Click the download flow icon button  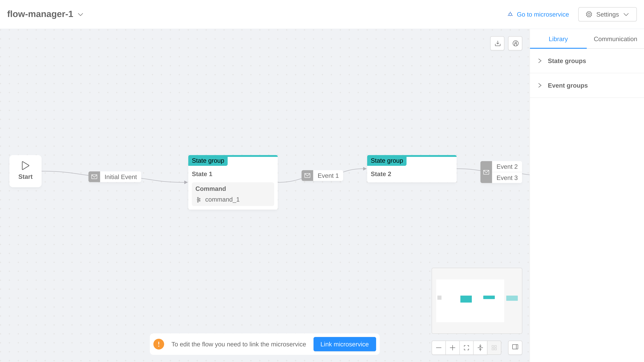(497, 43)
